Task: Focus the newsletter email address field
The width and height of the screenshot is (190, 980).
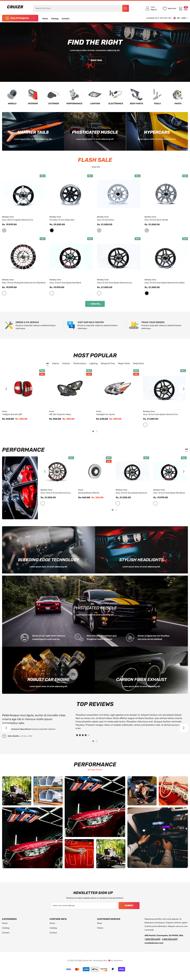Action: (x=84, y=905)
